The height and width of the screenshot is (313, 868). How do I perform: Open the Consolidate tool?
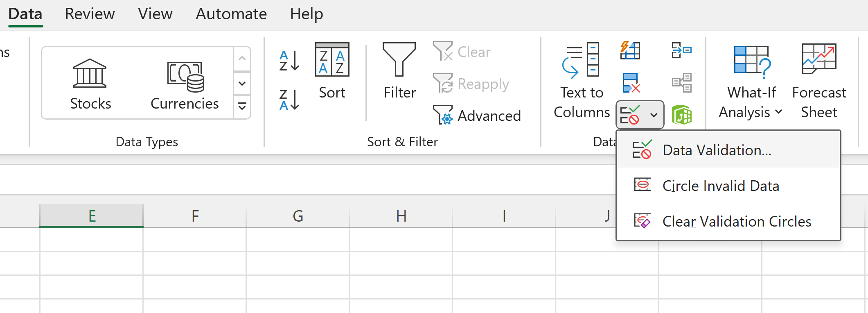(682, 51)
